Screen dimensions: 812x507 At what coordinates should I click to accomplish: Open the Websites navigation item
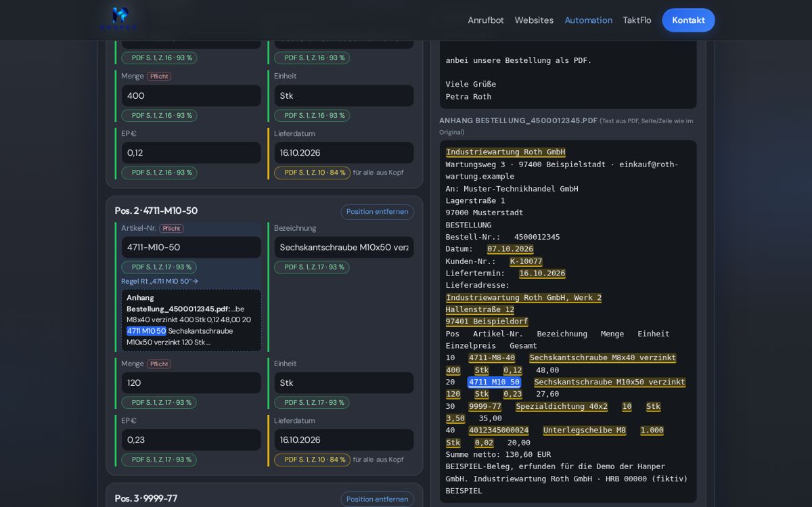pyautogui.click(x=534, y=20)
